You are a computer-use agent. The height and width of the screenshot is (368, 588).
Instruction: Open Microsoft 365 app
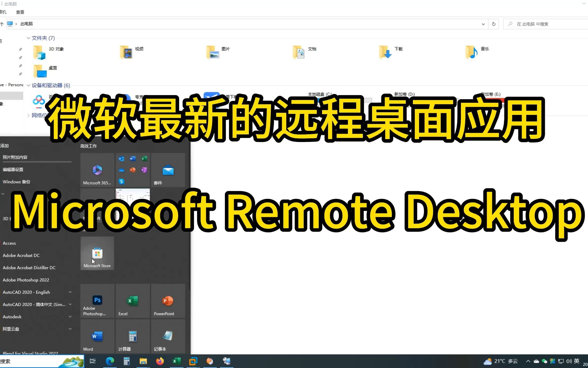click(x=97, y=170)
